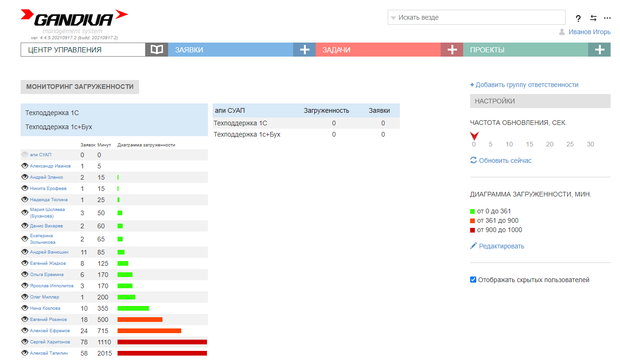This screenshot has width=620, height=364.
Task: Click the plus icon of Добавить группу ответственности
Action: tap(472, 85)
